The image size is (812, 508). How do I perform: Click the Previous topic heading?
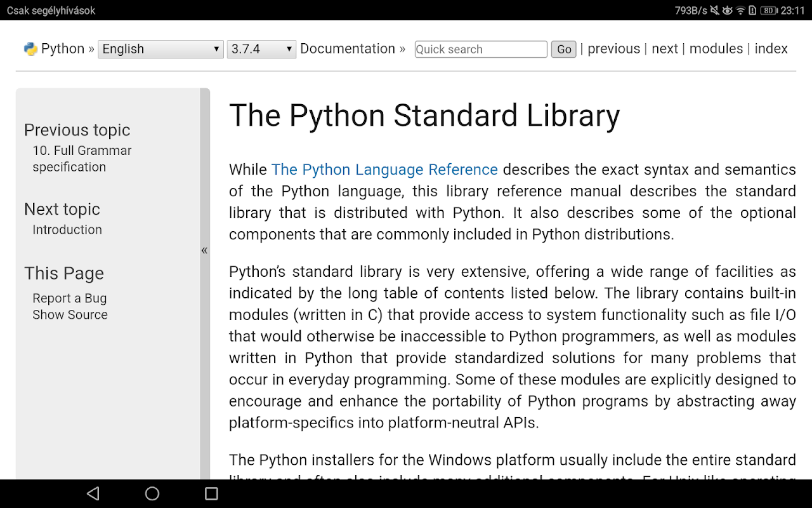coord(77,130)
